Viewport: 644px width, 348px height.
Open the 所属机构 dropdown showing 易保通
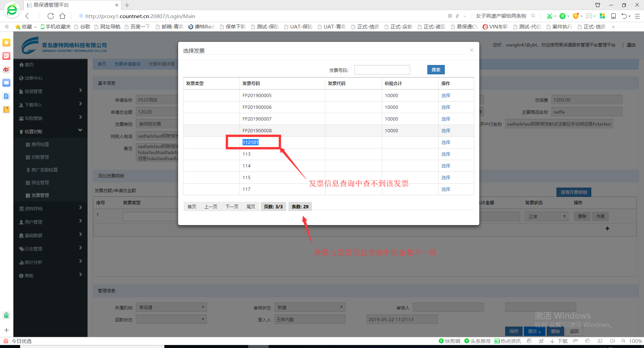[171, 307]
